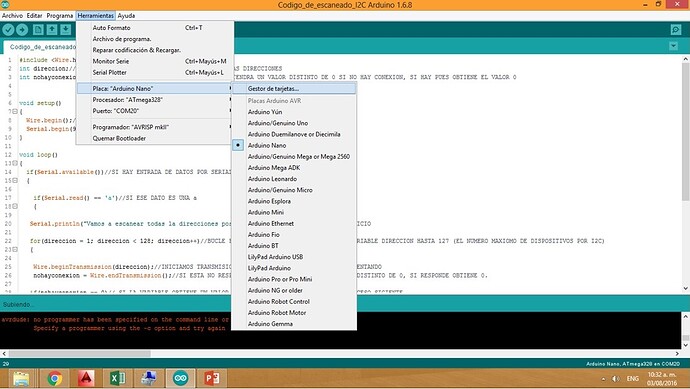Choose LilyPad Arduino USB board

click(294, 257)
